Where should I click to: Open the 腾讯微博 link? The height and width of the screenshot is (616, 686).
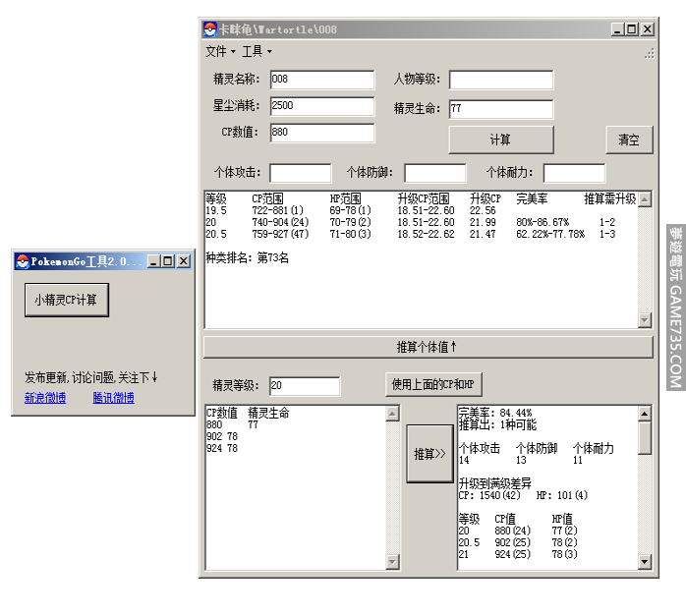(x=113, y=398)
